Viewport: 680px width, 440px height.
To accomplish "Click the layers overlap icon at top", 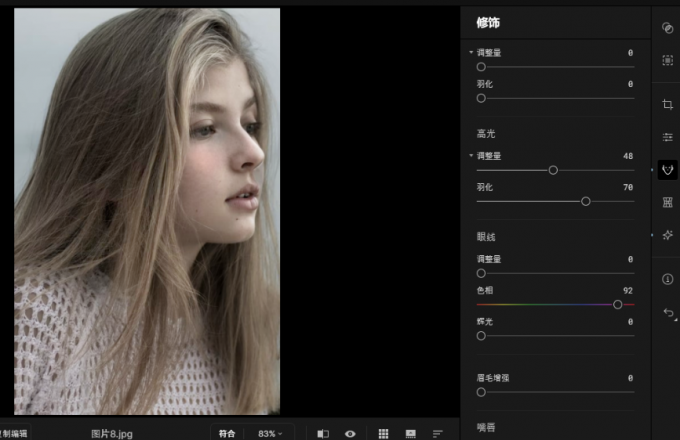I will pos(667,28).
